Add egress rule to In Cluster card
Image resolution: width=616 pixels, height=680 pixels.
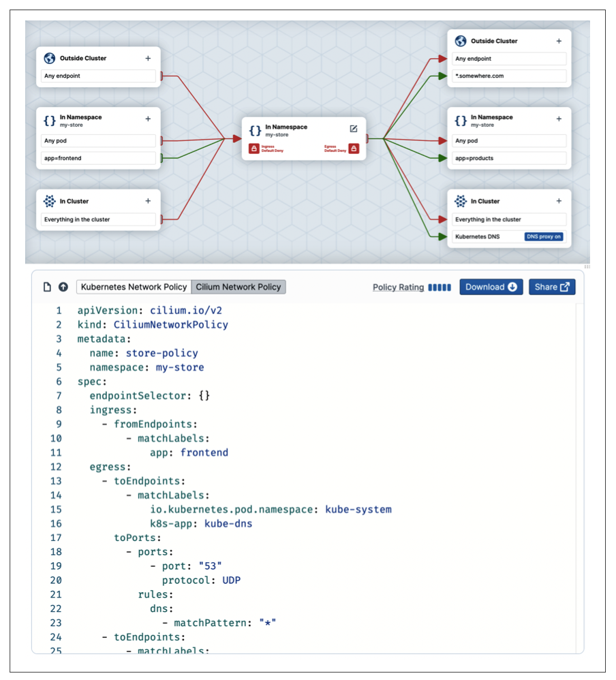click(559, 201)
